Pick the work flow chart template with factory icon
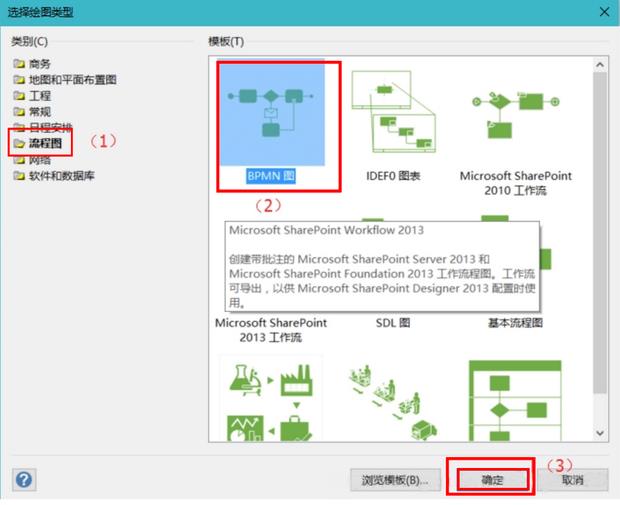Viewport: 620px width, 505px height. 270,401
